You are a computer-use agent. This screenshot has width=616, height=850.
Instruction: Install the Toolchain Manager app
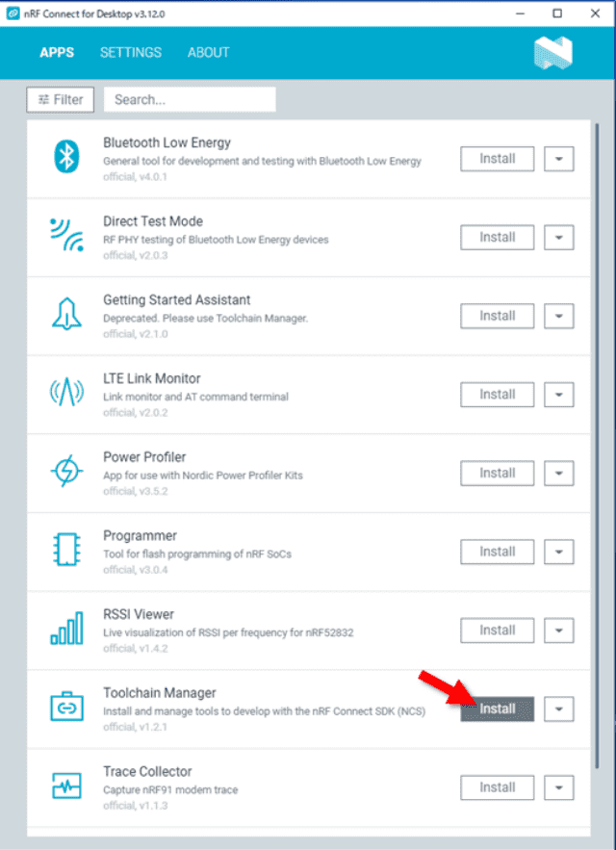pos(498,708)
